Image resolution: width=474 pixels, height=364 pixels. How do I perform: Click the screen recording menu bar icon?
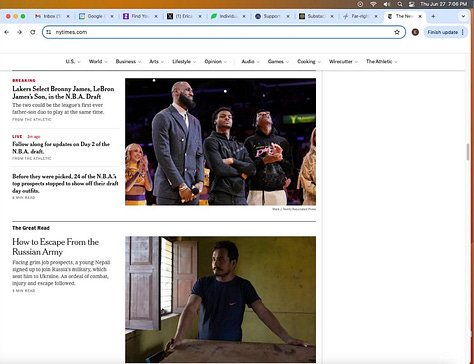coord(360,4)
